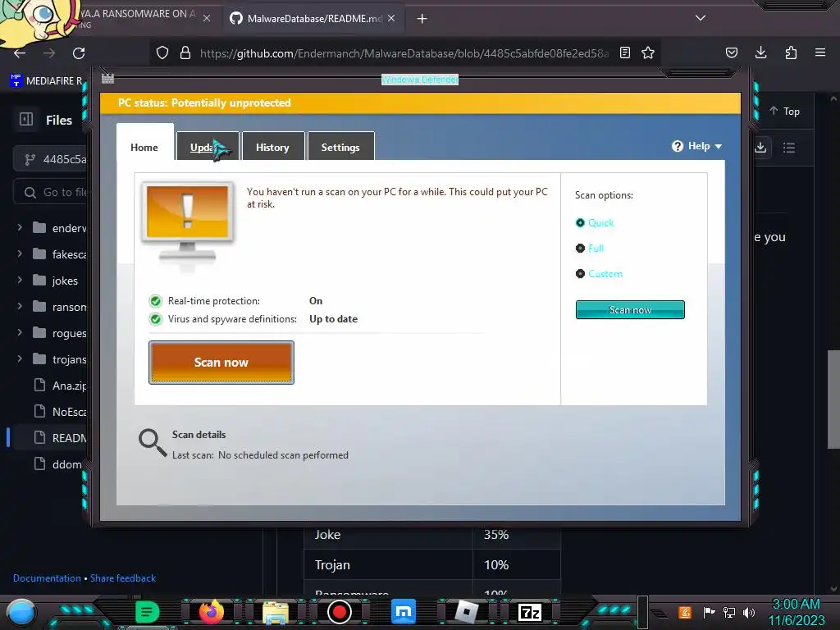Viewport: 840px width, 630px height.
Task: Open the Start orb button
Action: point(21,612)
